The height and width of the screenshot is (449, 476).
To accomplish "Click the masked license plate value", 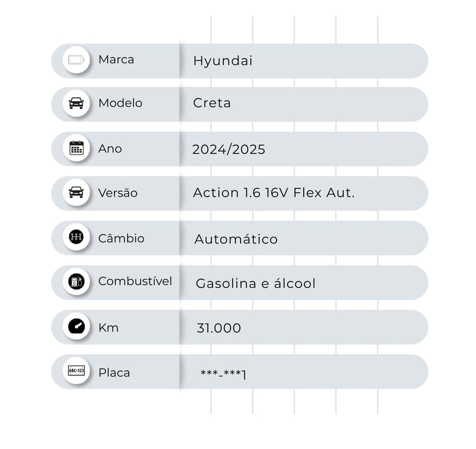I will pos(223,374).
